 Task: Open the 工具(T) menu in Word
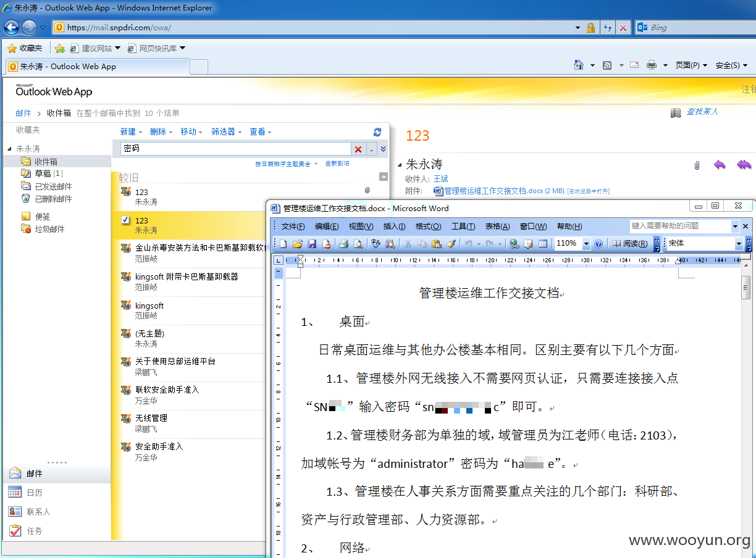coord(463,227)
